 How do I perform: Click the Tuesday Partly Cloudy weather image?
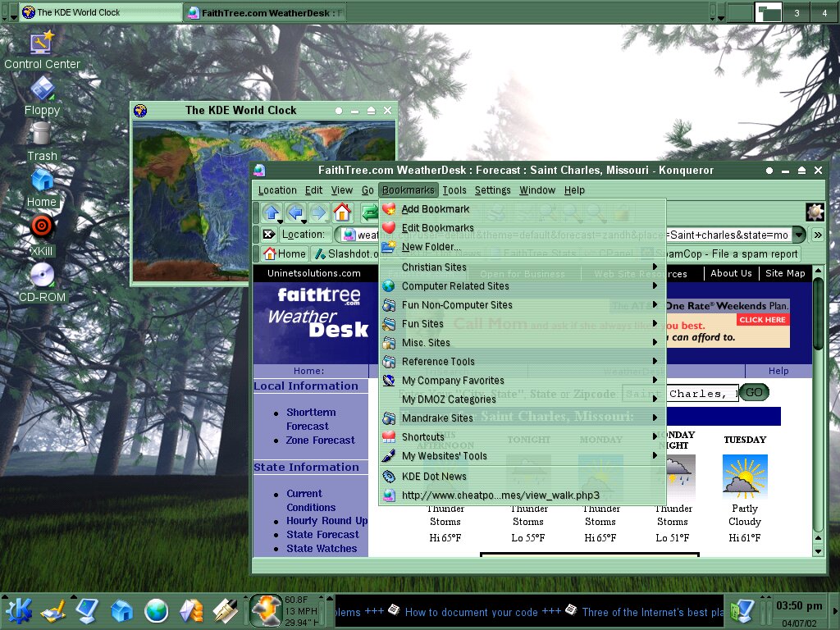(x=745, y=477)
